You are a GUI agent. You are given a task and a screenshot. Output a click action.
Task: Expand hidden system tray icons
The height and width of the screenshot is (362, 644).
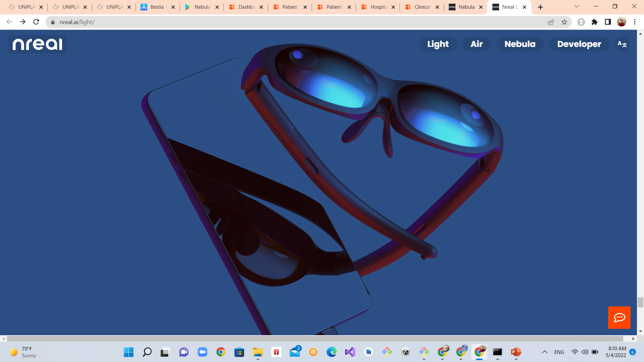click(x=544, y=352)
